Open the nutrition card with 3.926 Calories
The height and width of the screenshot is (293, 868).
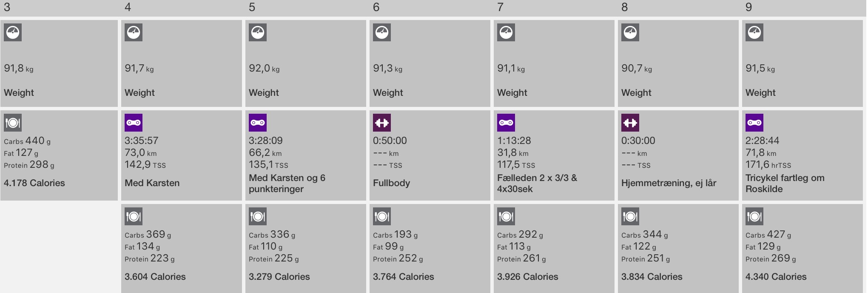554,248
